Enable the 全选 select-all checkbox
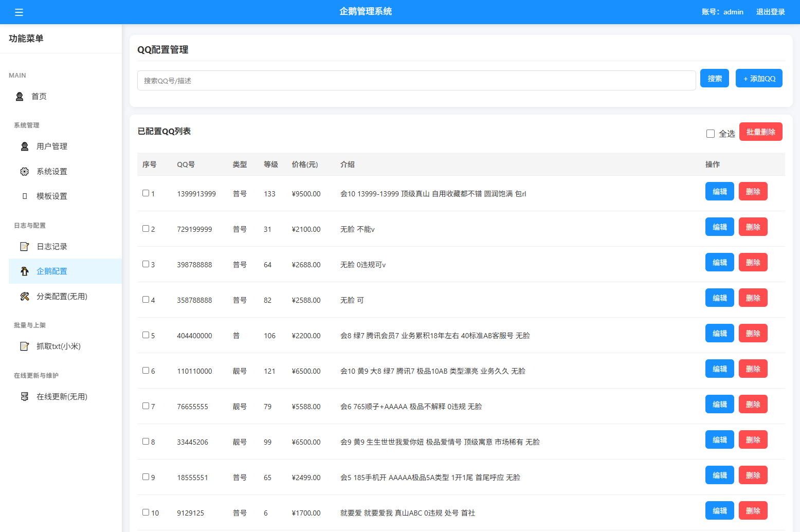Image resolution: width=800 pixels, height=532 pixels. coord(710,133)
